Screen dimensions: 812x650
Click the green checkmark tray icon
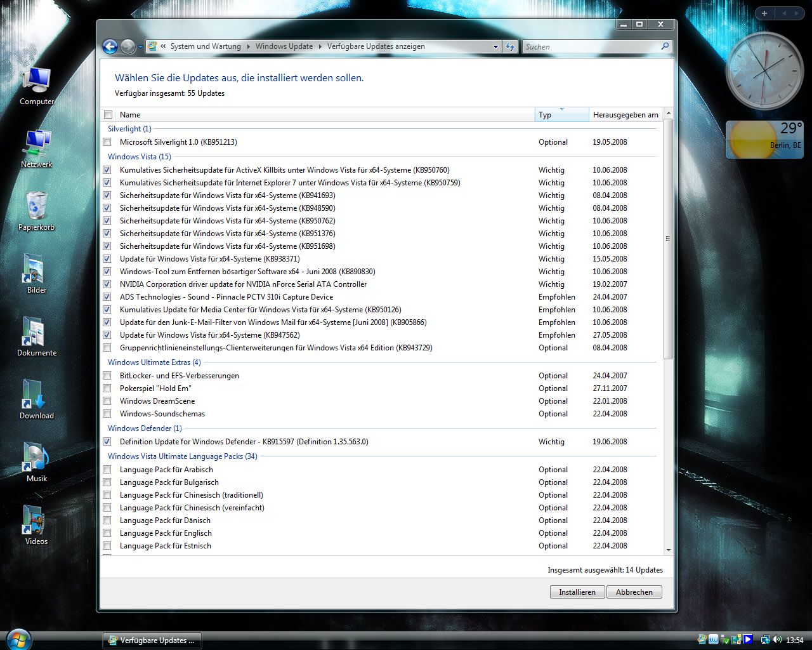click(x=725, y=639)
